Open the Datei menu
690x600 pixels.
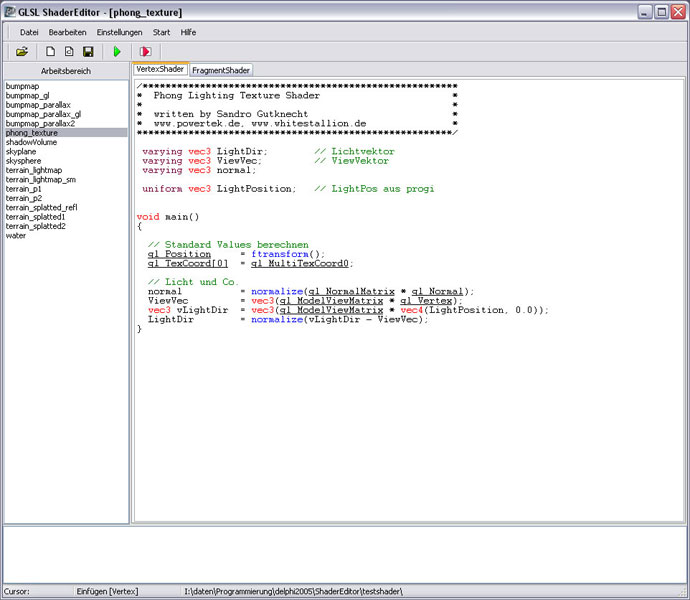29,32
